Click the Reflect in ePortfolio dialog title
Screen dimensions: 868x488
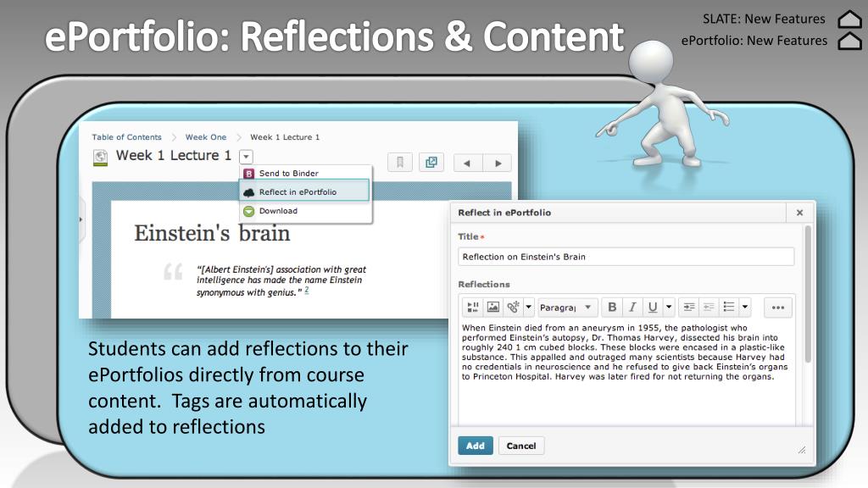tap(504, 213)
